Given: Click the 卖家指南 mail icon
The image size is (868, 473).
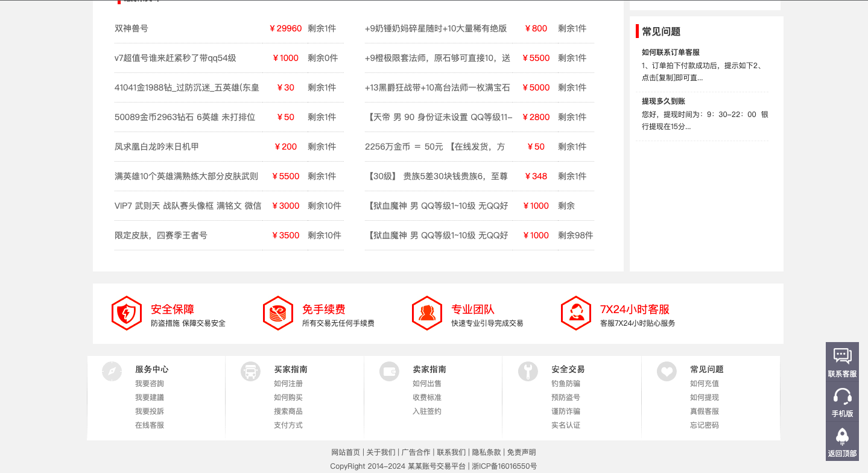Looking at the screenshot, I should point(389,371).
